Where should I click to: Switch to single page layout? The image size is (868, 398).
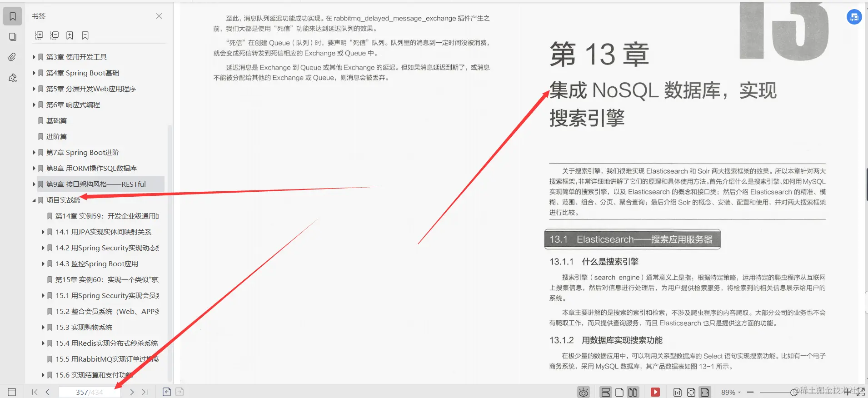click(x=619, y=392)
